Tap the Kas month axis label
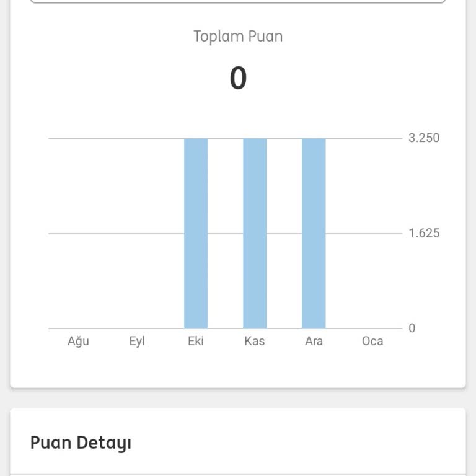Image resolution: width=476 pixels, height=476 pixels. (255, 341)
